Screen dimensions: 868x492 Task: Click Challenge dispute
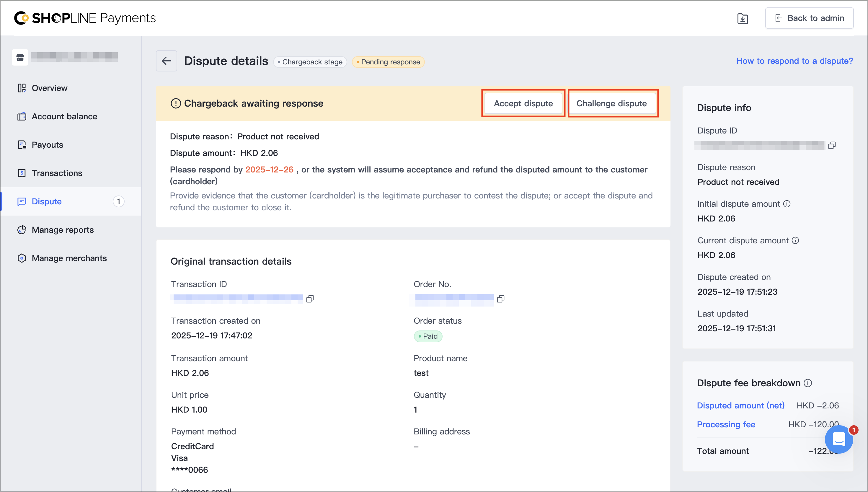coord(611,103)
